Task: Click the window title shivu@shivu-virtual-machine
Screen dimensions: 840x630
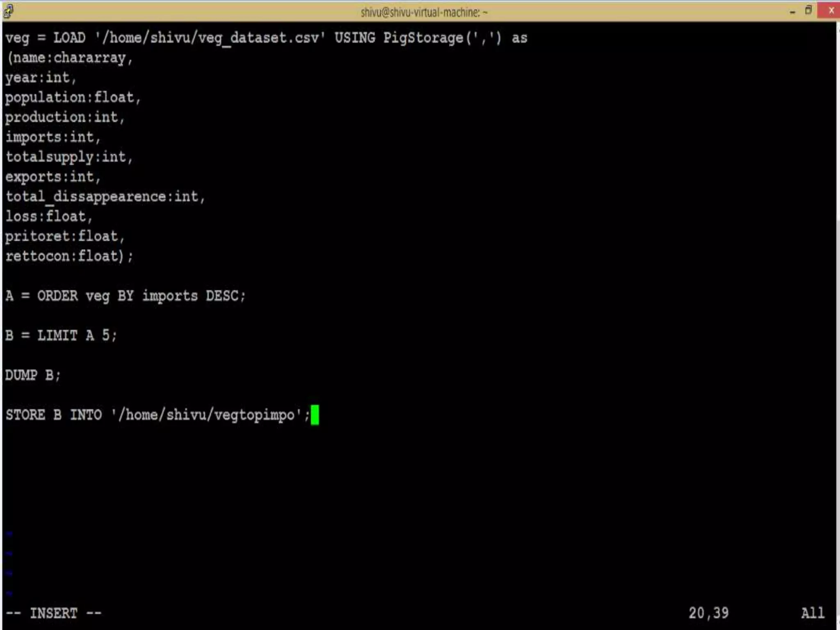Action: click(424, 12)
